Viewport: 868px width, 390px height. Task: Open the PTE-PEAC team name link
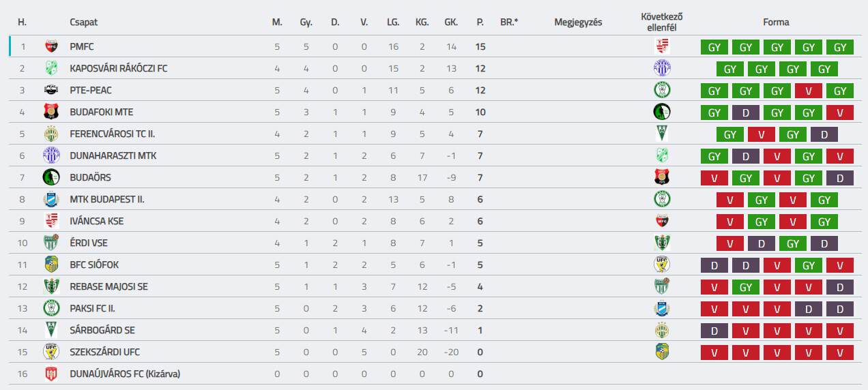[91, 90]
